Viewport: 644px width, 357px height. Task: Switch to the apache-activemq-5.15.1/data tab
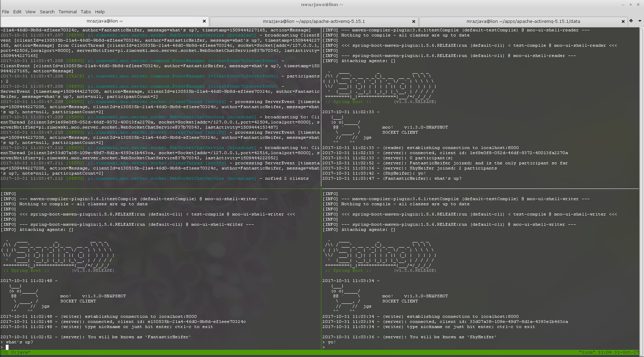523,21
